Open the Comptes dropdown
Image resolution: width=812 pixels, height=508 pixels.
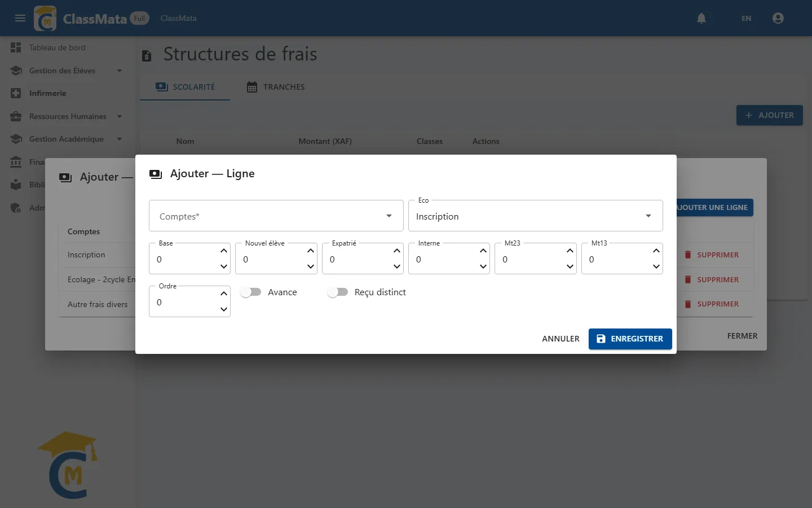coord(276,216)
